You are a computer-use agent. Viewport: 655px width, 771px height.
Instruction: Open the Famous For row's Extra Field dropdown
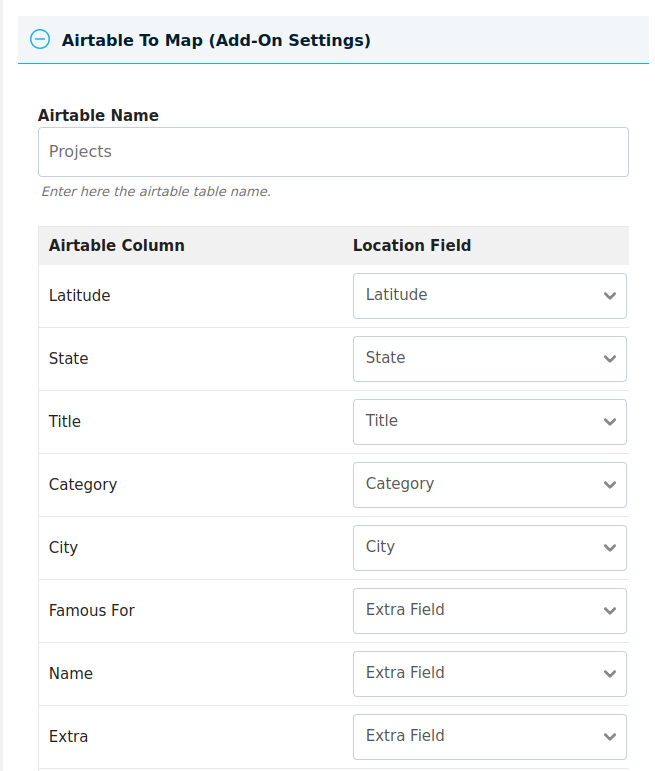coord(490,611)
